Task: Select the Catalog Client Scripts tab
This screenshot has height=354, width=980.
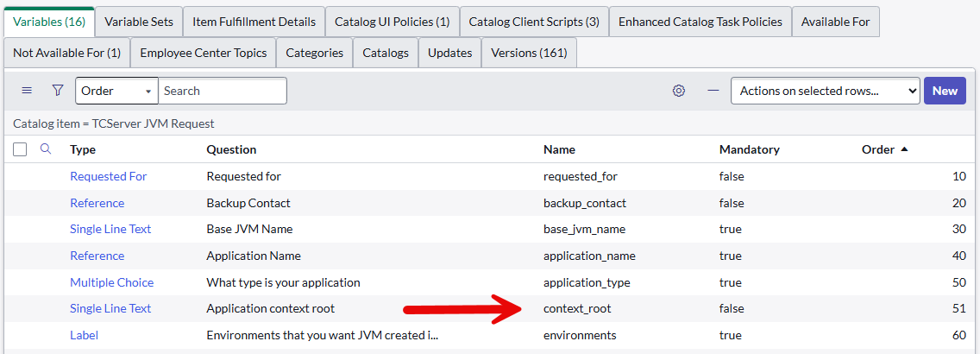Action: point(534,22)
